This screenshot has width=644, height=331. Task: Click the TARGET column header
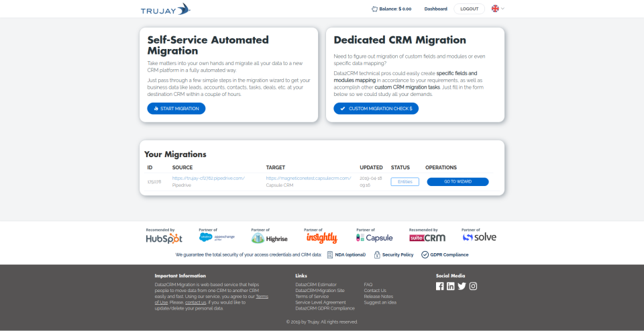pos(276,168)
